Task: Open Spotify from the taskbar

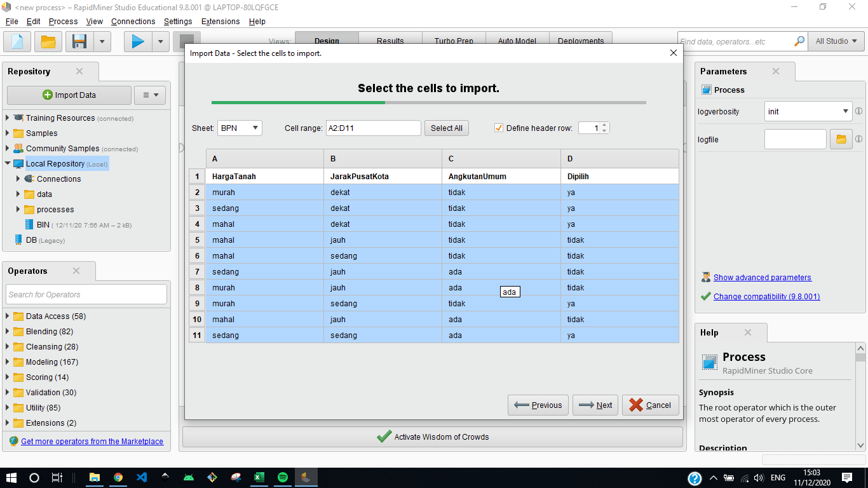Action: (283, 477)
